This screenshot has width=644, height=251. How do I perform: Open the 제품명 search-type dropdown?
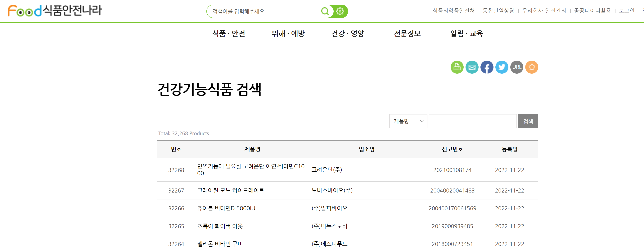[x=408, y=121]
